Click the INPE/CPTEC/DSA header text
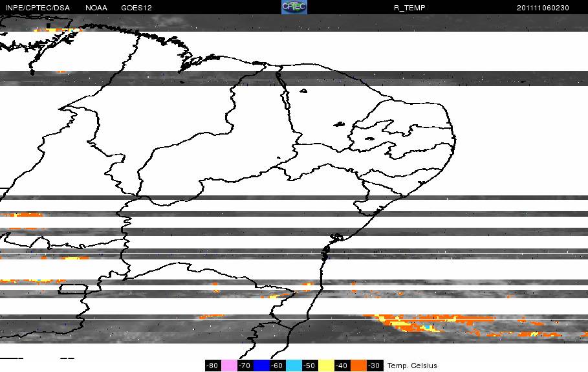 [x=38, y=8]
